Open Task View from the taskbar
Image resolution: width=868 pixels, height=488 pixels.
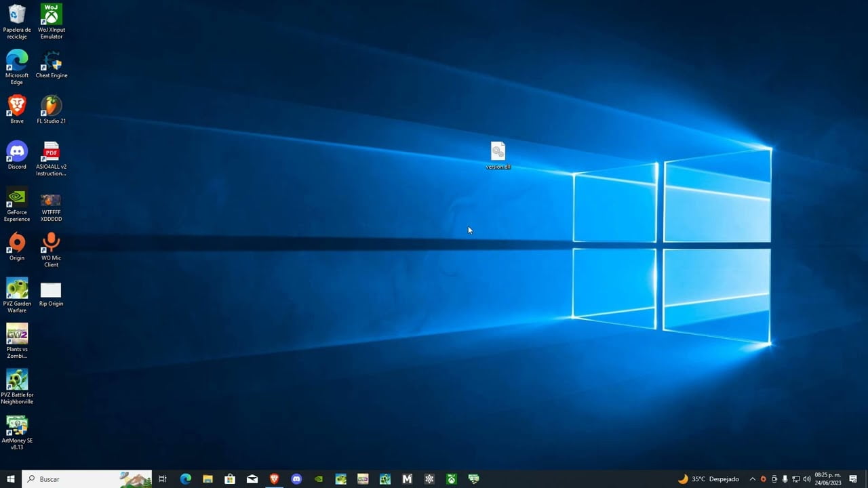coord(163,479)
